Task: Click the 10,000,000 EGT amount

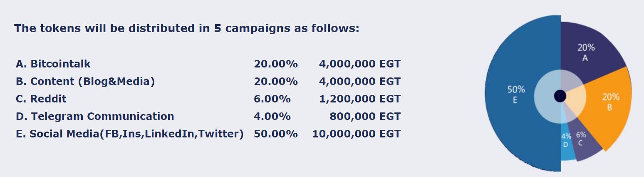Action: point(357,134)
